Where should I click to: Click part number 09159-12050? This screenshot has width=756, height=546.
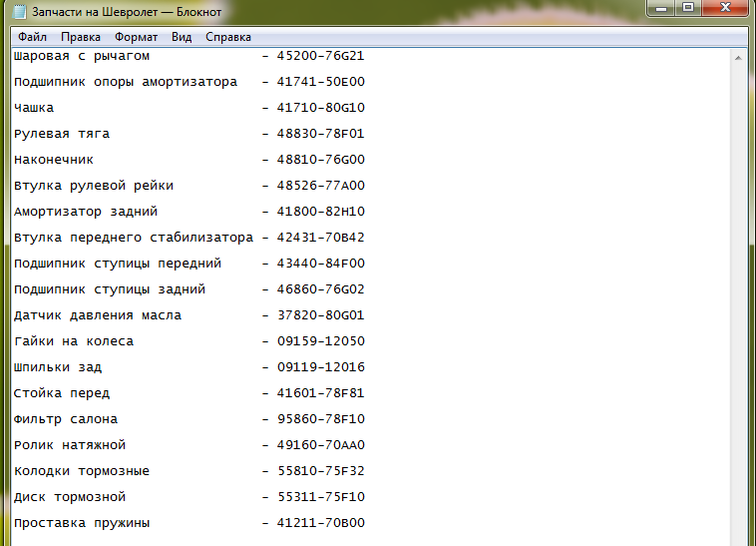pos(320,341)
